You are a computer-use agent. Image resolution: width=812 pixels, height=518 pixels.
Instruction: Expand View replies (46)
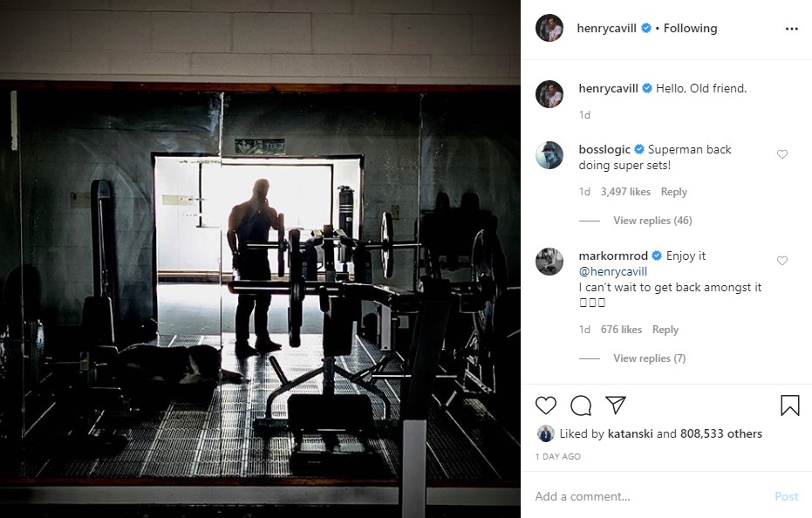point(652,221)
